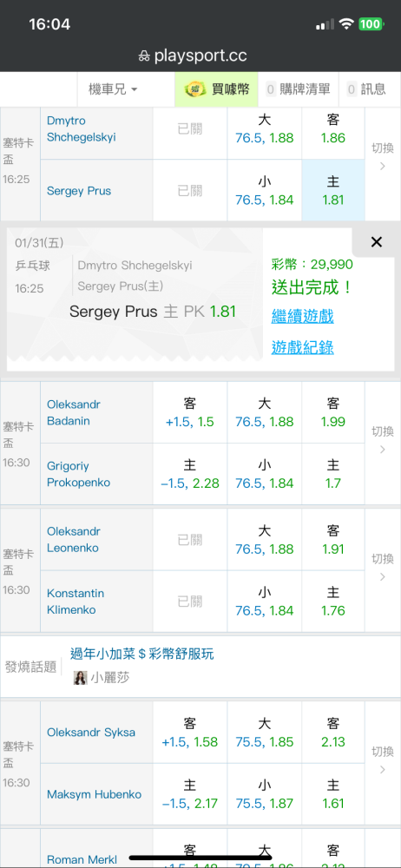Close the bet confirmation slip
The width and height of the screenshot is (401, 868).
(x=376, y=242)
